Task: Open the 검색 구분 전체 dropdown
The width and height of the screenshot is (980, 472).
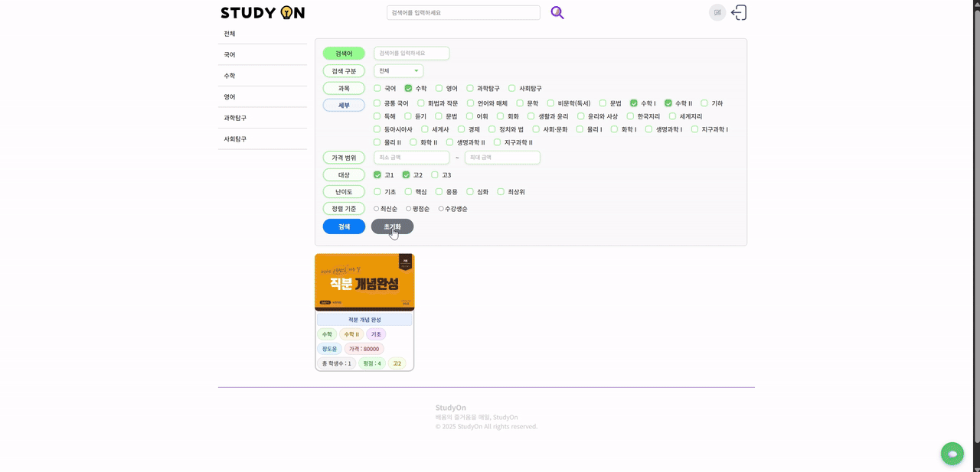Action: tap(398, 70)
